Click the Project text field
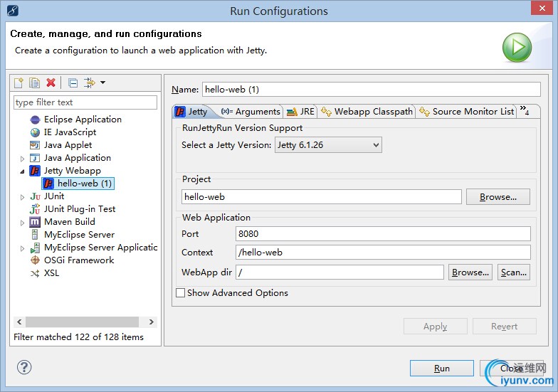 pyautogui.click(x=322, y=196)
